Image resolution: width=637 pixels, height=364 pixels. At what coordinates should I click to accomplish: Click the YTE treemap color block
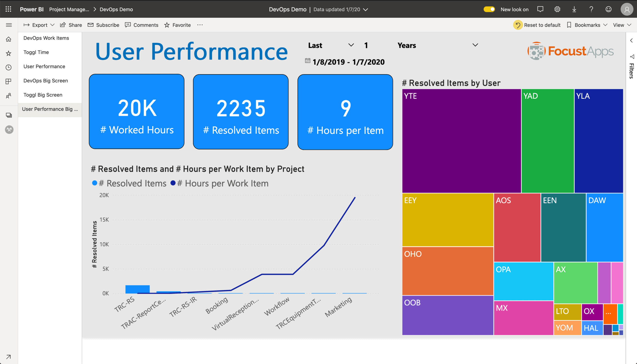tap(461, 141)
